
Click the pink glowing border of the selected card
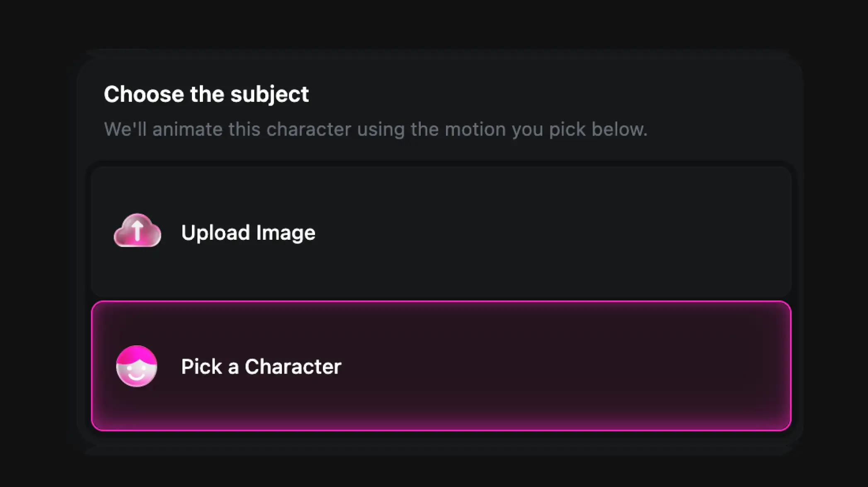click(x=441, y=303)
